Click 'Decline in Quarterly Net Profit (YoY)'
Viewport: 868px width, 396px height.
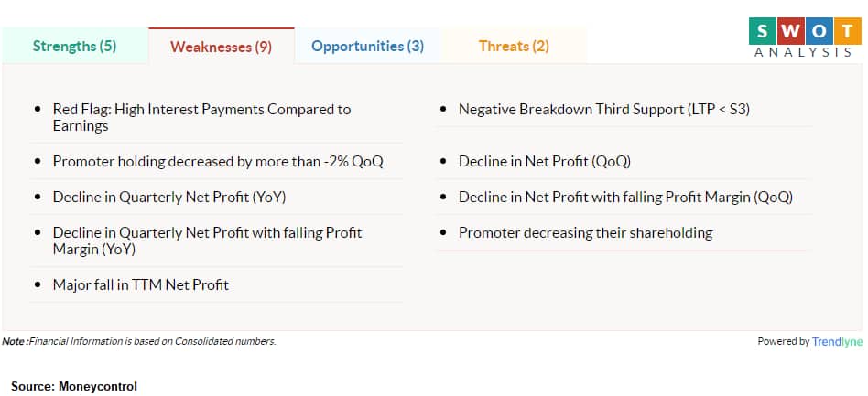(x=175, y=197)
